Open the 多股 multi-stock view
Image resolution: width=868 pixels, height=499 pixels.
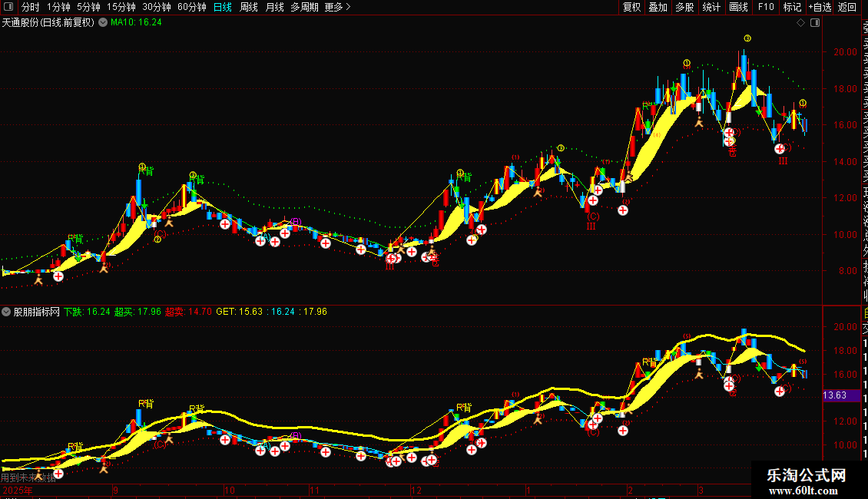click(x=684, y=7)
